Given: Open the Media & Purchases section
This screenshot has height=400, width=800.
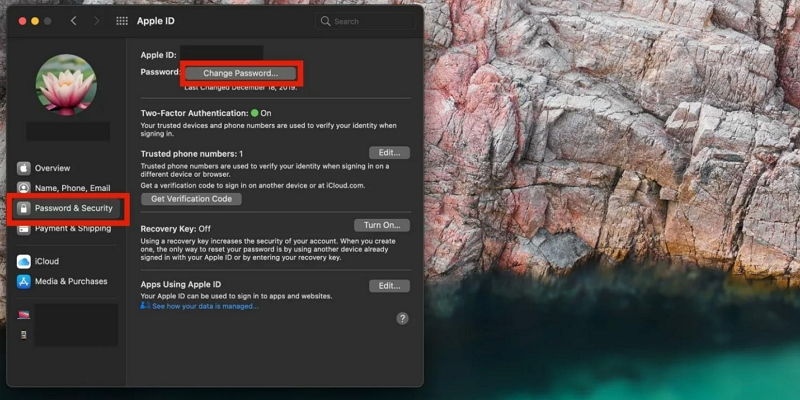Looking at the screenshot, I should (71, 281).
